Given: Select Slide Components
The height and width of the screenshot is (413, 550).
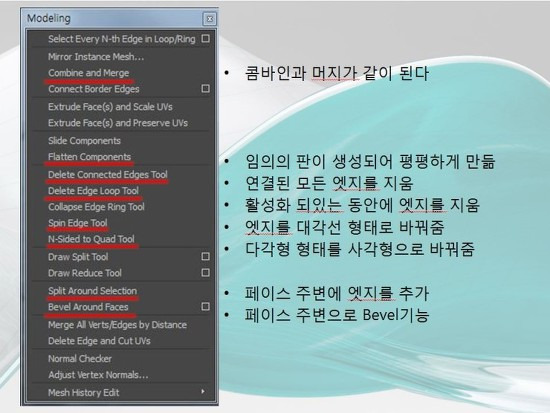Looking at the screenshot, I should click(84, 141).
